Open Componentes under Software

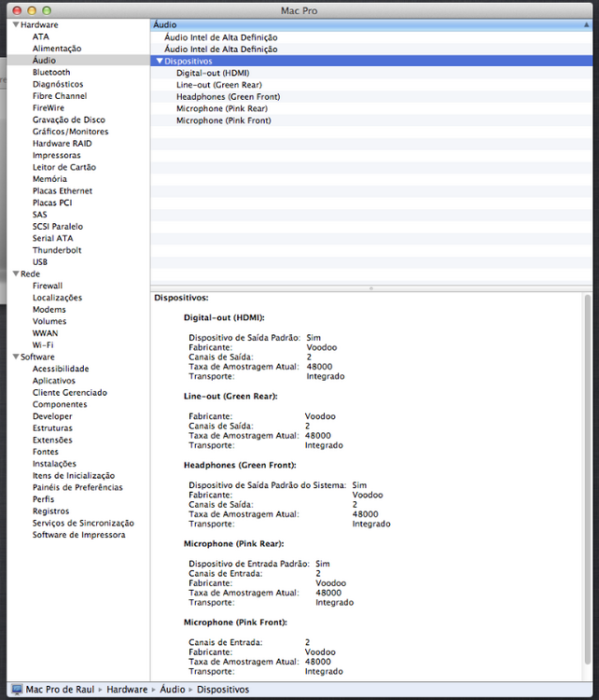point(60,404)
